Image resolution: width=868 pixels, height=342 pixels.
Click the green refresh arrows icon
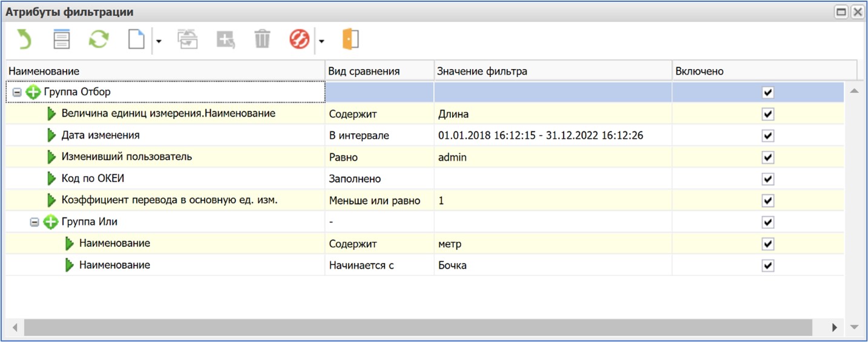(x=99, y=40)
